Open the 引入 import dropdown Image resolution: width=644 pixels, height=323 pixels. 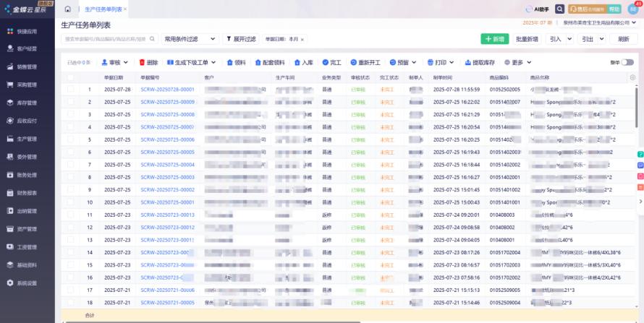pos(559,39)
